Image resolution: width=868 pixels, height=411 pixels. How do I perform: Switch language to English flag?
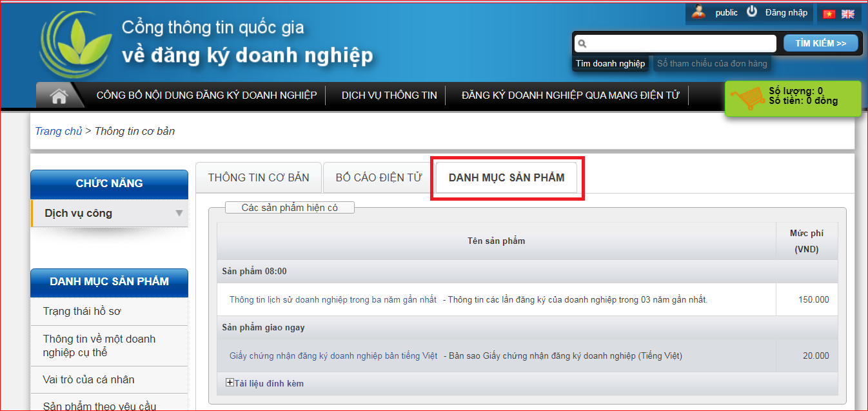[x=848, y=14]
